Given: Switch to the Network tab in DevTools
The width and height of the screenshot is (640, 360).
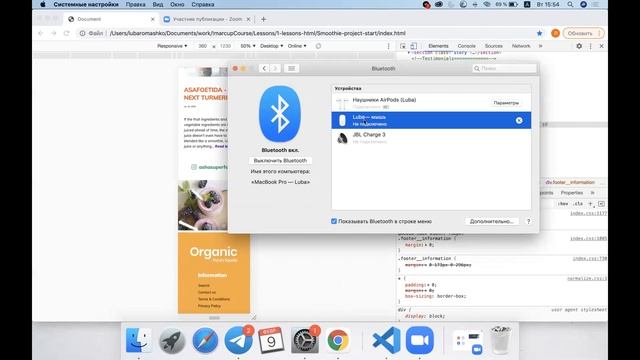Looking at the screenshot, I should pyautogui.click(x=521, y=46).
